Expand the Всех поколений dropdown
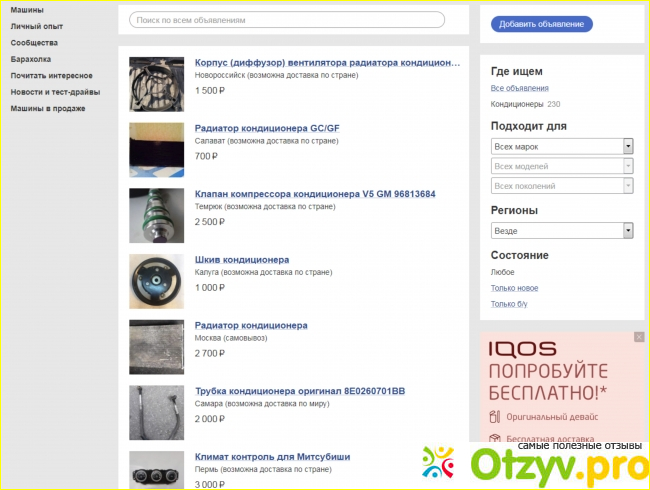The width and height of the screenshot is (650, 490). (x=562, y=186)
